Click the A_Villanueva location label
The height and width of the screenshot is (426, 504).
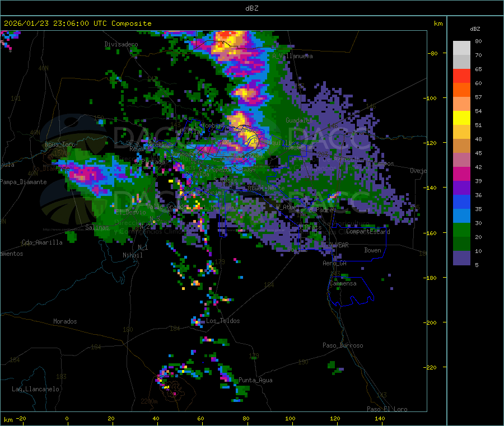(292, 56)
